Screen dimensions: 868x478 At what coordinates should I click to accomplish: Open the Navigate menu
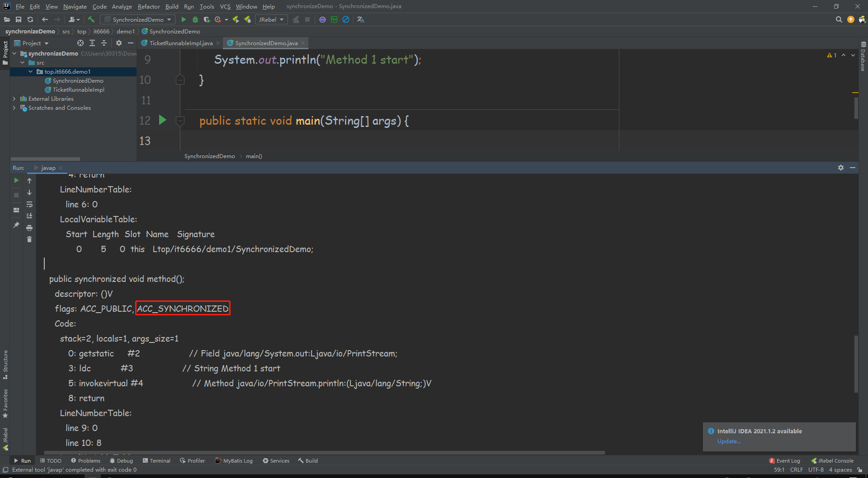tap(75, 6)
